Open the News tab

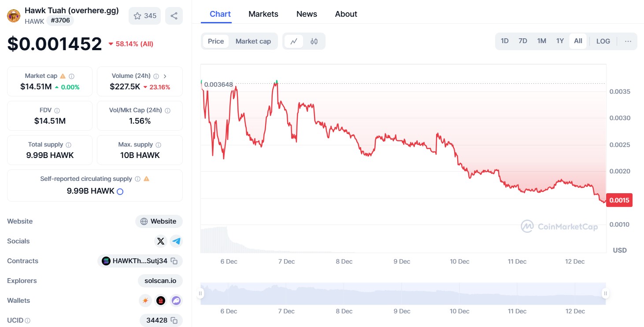[307, 14]
